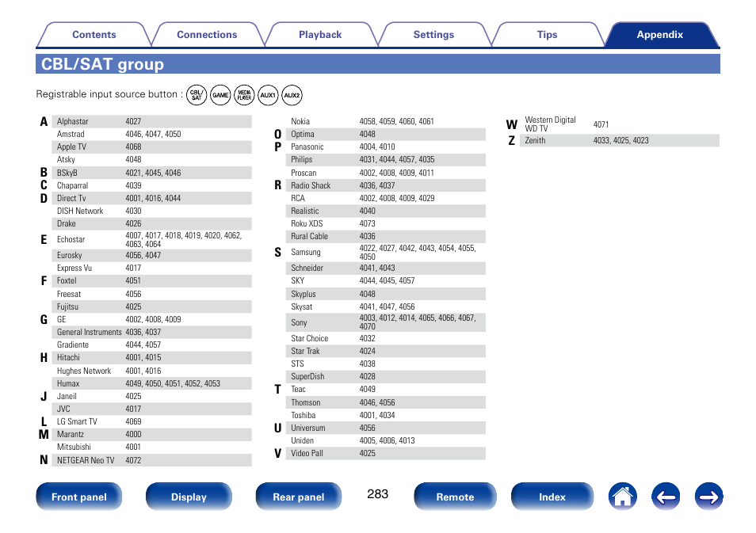Click code 4071 for Western Digital
Viewport: 756px width, 533px height.
[601, 124]
